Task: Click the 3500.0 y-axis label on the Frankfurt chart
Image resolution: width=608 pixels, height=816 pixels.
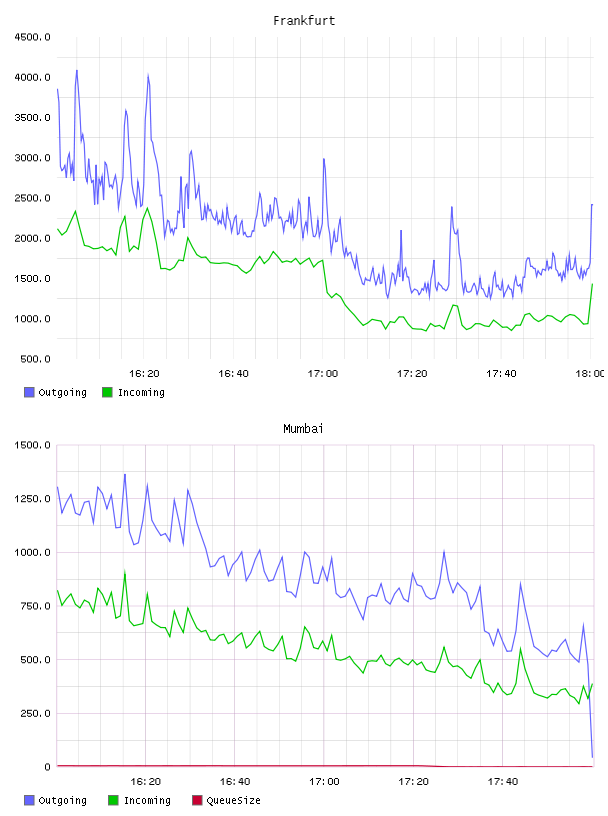Action: click(32, 118)
